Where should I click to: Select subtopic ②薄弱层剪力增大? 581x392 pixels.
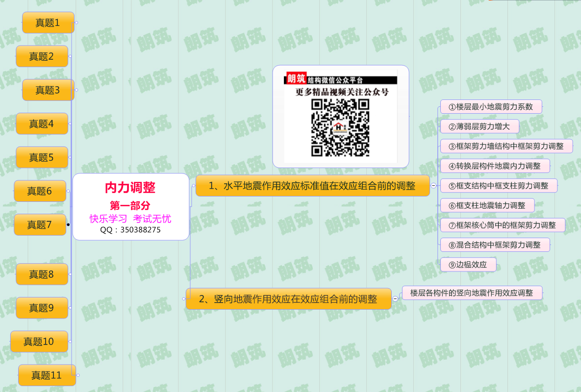tap(479, 126)
